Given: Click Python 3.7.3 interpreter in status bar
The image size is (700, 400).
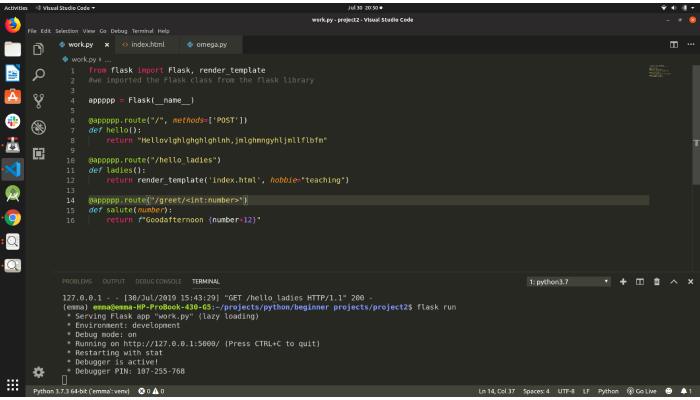Looking at the screenshot, I should (x=82, y=390).
